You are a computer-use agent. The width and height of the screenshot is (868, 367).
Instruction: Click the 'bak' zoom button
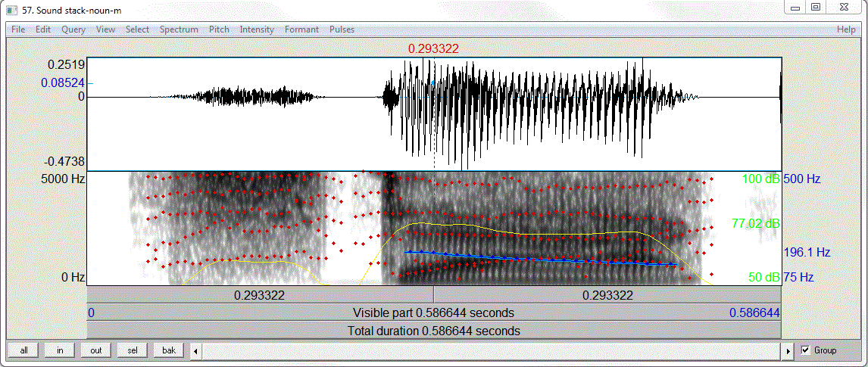(x=169, y=350)
